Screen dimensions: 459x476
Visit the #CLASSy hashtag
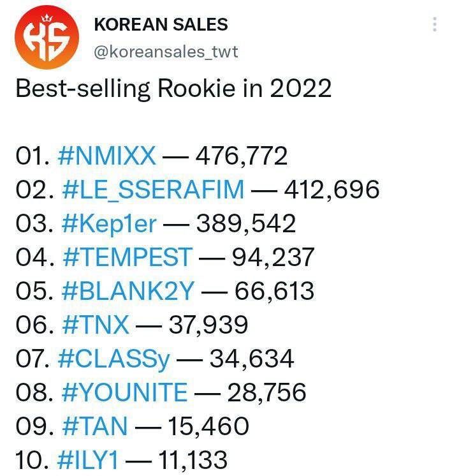coord(114,359)
